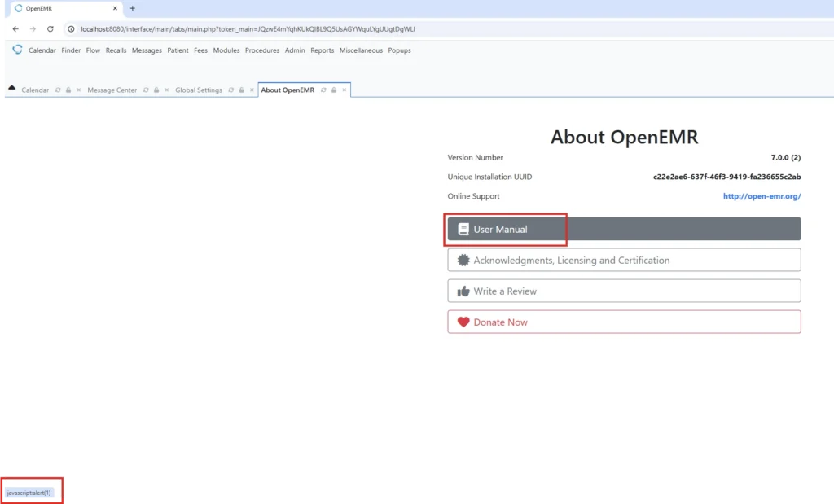Open the Admin menu
Image resolution: width=834 pixels, height=504 pixels.
[x=295, y=50]
